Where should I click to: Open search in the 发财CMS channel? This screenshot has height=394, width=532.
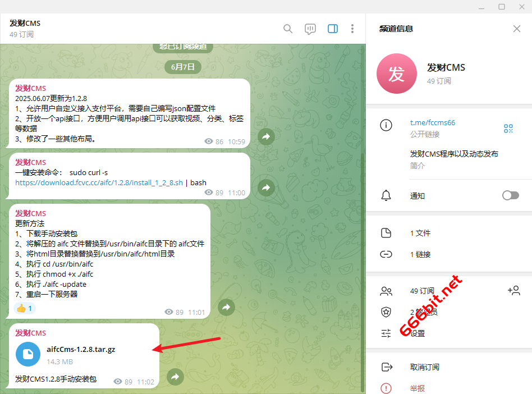point(288,29)
